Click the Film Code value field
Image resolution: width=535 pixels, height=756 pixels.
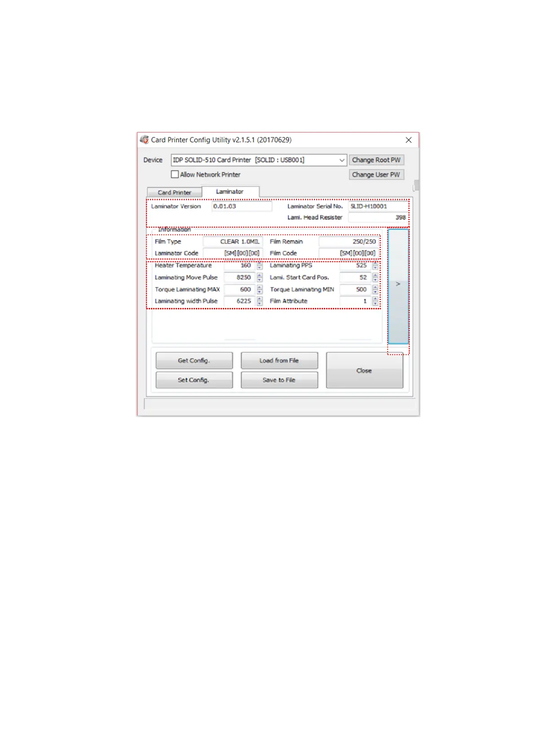[x=349, y=253]
